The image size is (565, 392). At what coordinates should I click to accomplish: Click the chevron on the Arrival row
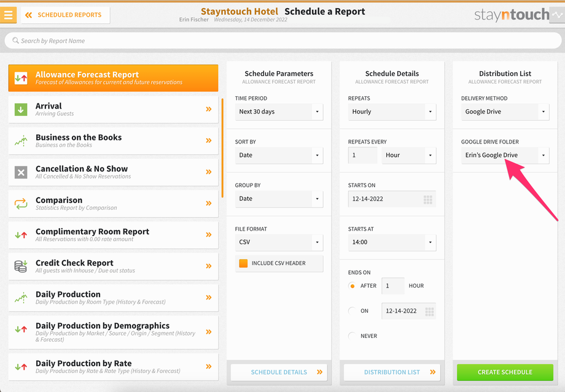(x=209, y=109)
